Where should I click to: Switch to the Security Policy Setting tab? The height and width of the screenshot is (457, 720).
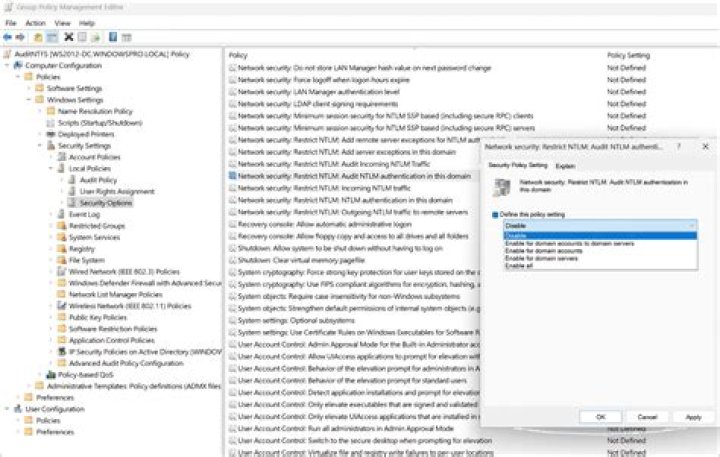tap(518, 165)
